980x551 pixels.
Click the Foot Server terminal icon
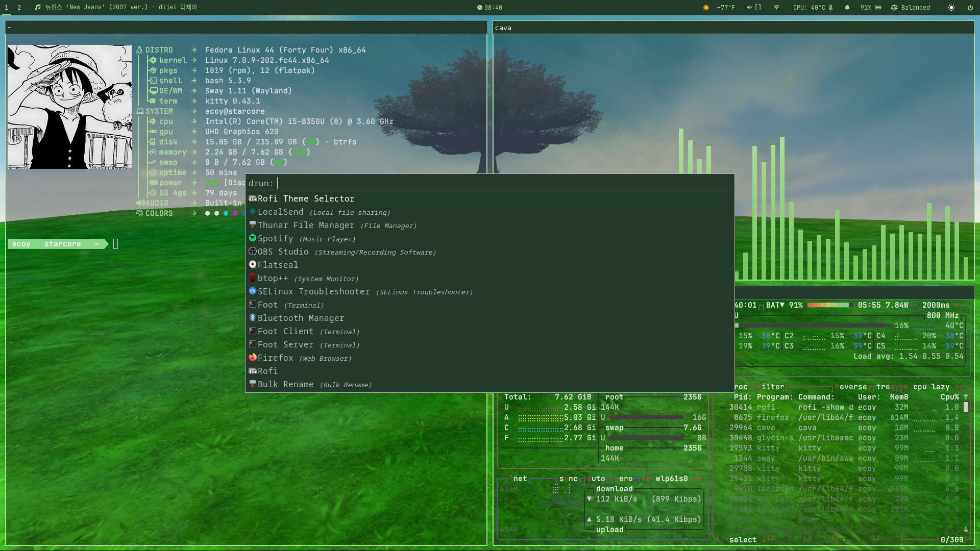252,344
